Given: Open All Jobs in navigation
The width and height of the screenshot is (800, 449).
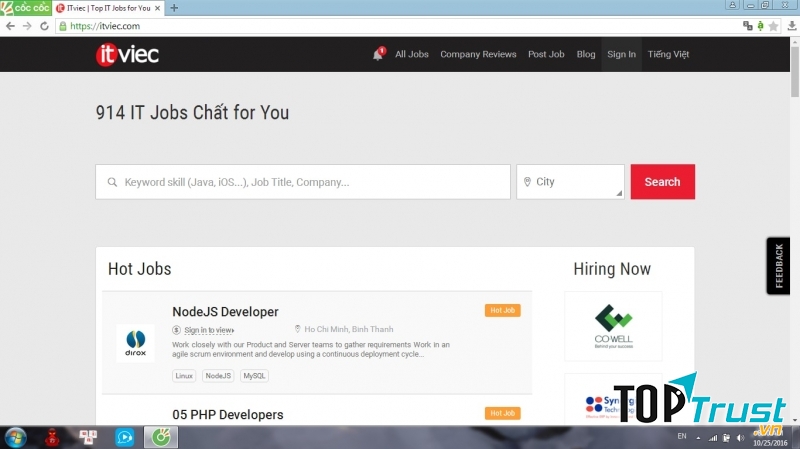Looking at the screenshot, I should 412,54.
